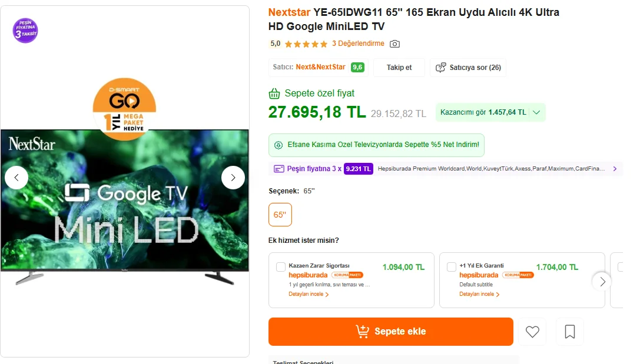Viewport: 640px width, 364px height.
Task: Click the Sepete ekle button
Action: point(390,332)
